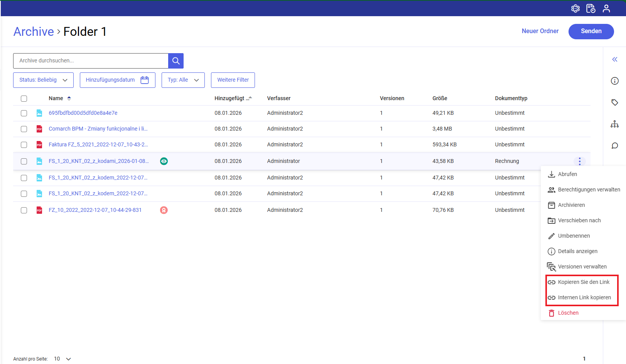Open the comments icon in sidebar

tap(614, 146)
